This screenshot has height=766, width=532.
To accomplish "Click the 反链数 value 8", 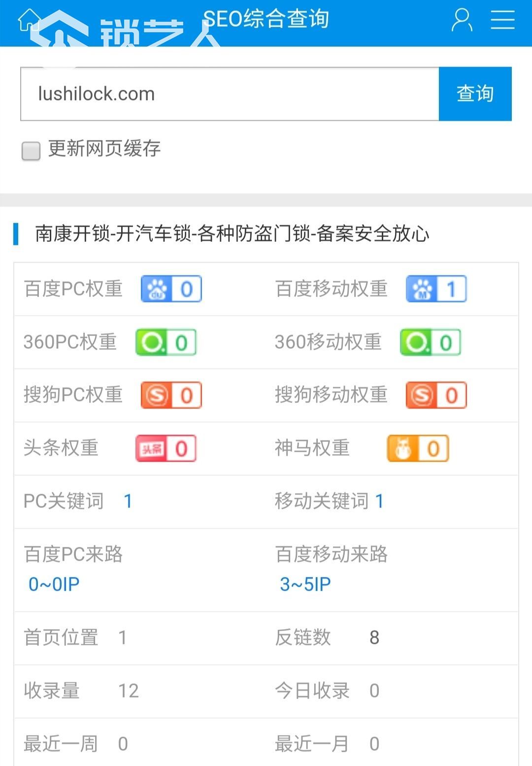I will 374,638.
